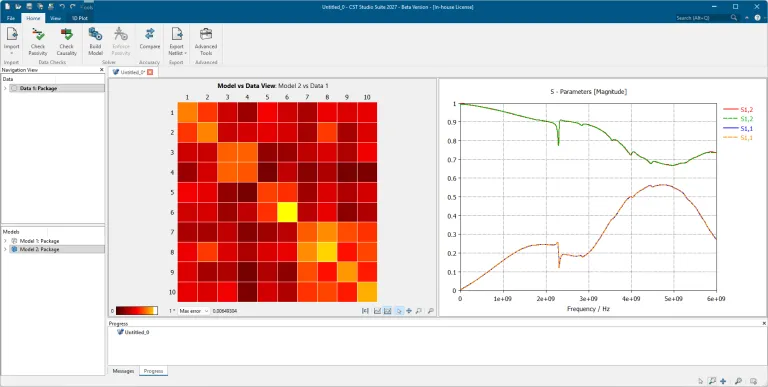768x387 pixels.
Task: Click the New file quick-access icon
Action: point(7,6)
